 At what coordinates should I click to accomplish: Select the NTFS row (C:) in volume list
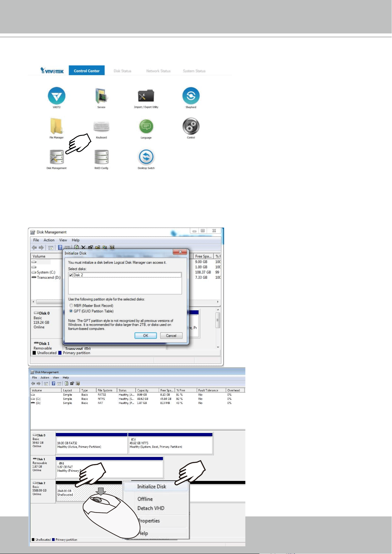[x=138, y=399]
